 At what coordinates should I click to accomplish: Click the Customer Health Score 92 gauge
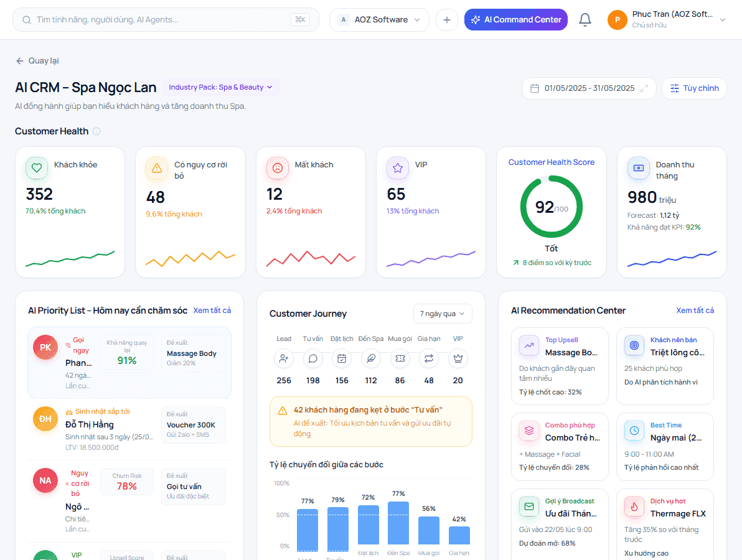click(x=552, y=207)
